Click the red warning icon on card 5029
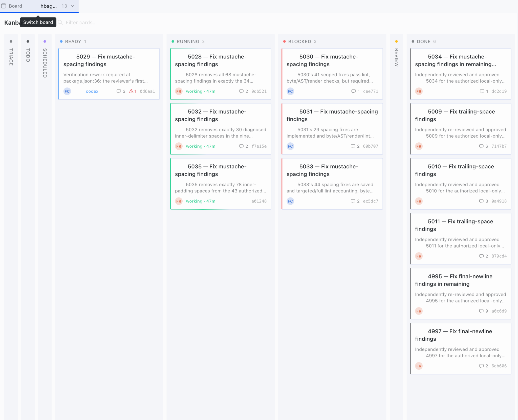The image size is (518, 420). pyautogui.click(x=131, y=91)
